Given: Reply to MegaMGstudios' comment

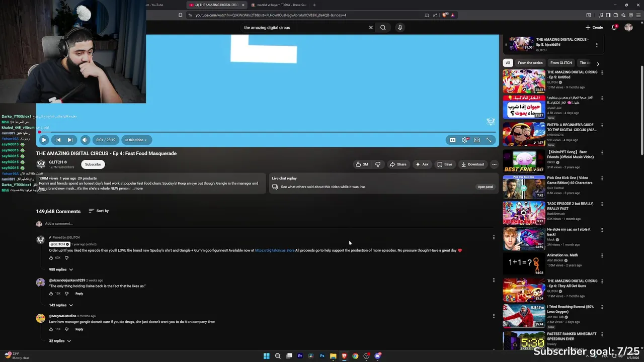Looking at the screenshot, I should [x=79, y=329].
